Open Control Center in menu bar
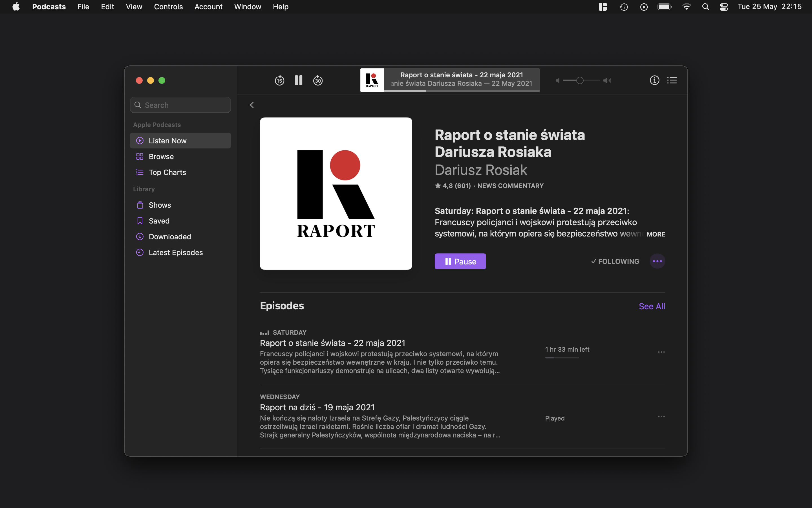 coord(724,7)
